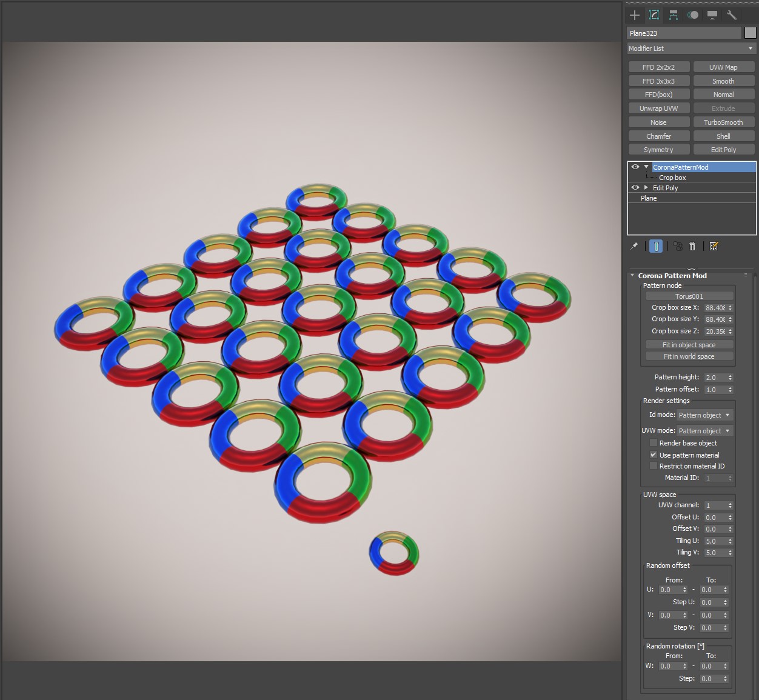759x700 pixels.
Task: Toggle Show End Result button
Action: (656, 246)
